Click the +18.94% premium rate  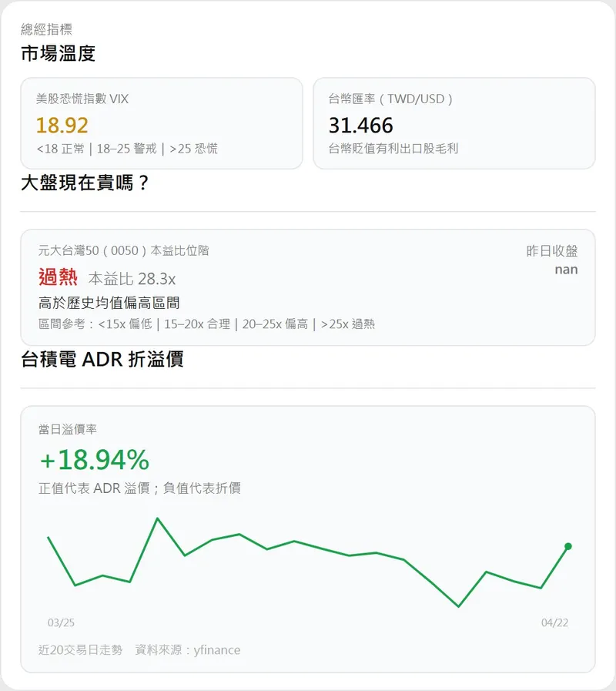click(94, 460)
